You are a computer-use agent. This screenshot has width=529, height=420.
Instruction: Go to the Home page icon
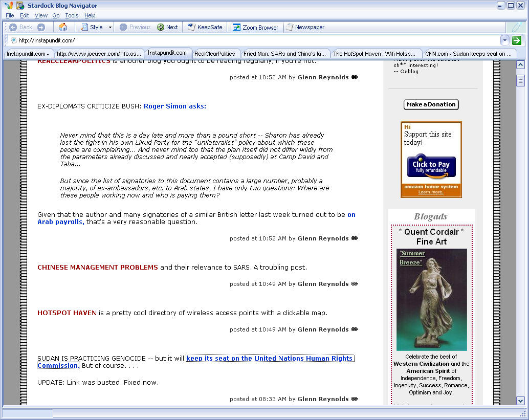coord(63,27)
